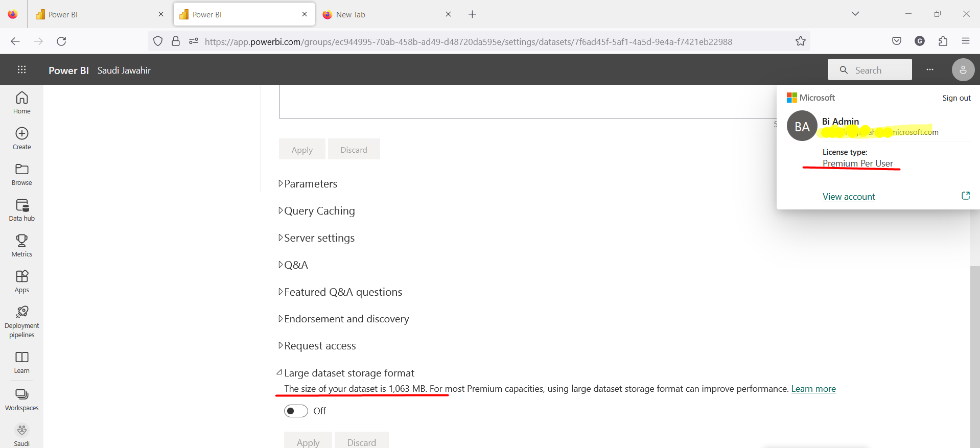Expand Server settings
The image size is (980, 448).
click(x=317, y=238)
